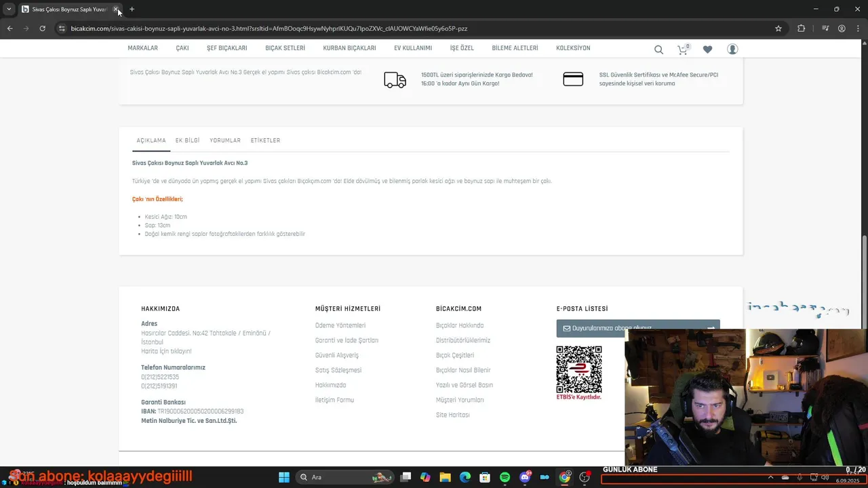Open the Chrome three-dot menu
This screenshot has width=868, height=488.
click(858, 28)
